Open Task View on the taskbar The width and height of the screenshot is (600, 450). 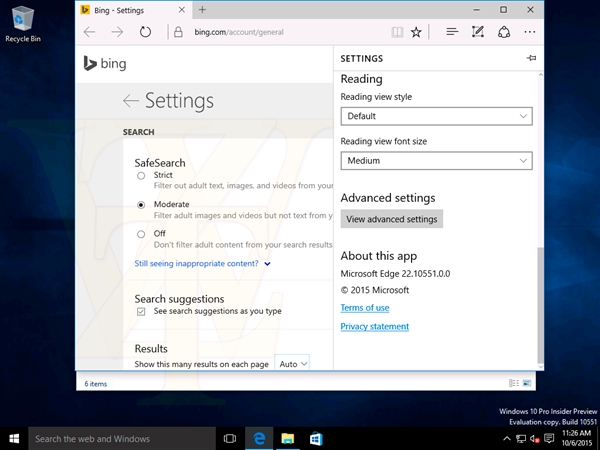[229, 439]
